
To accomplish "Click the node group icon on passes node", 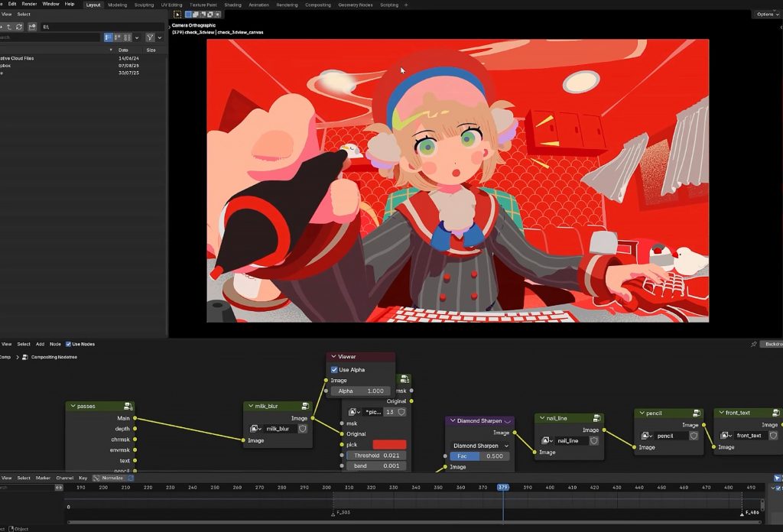I will [128, 406].
